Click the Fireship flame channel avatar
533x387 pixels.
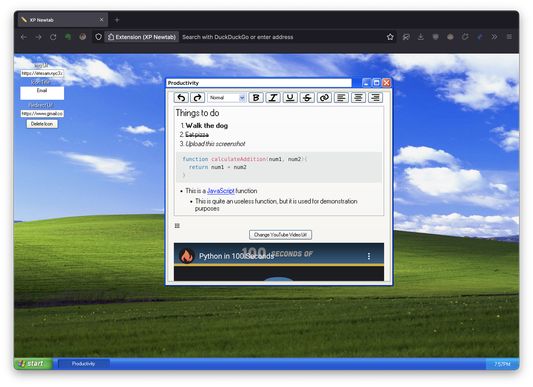(186, 256)
